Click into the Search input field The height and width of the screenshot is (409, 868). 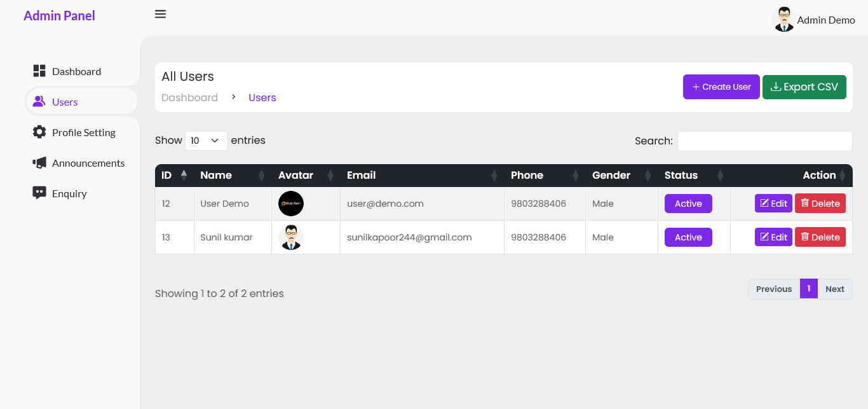coord(764,141)
